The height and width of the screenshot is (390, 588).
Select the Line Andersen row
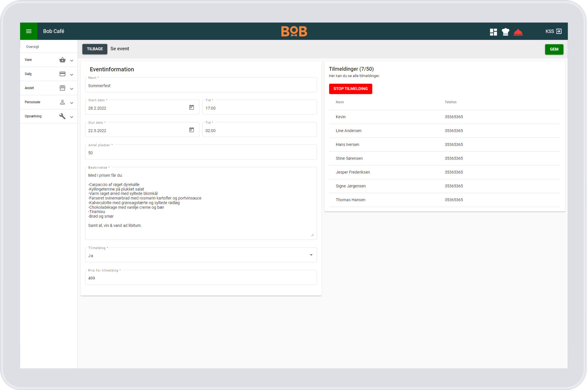pyautogui.click(x=445, y=131)
